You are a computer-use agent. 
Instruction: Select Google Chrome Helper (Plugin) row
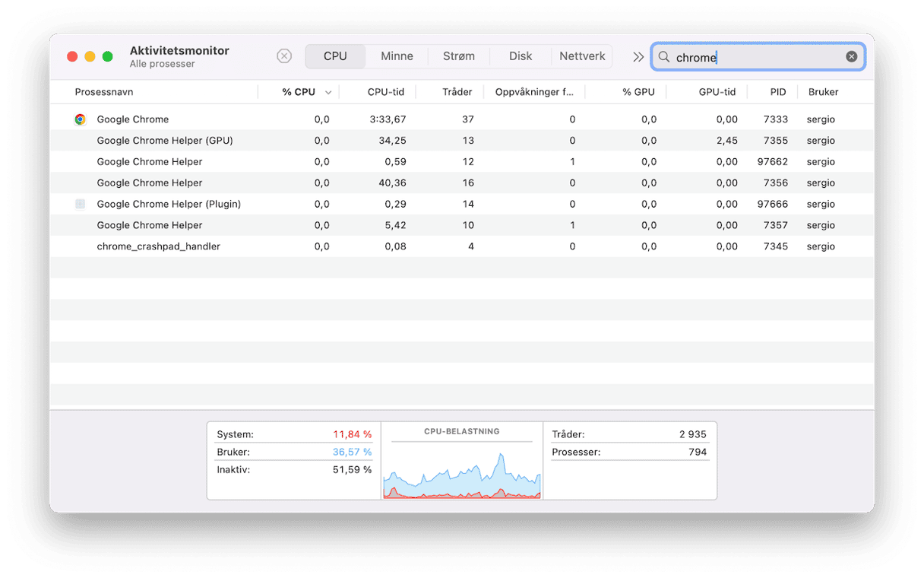coord(462,205)
